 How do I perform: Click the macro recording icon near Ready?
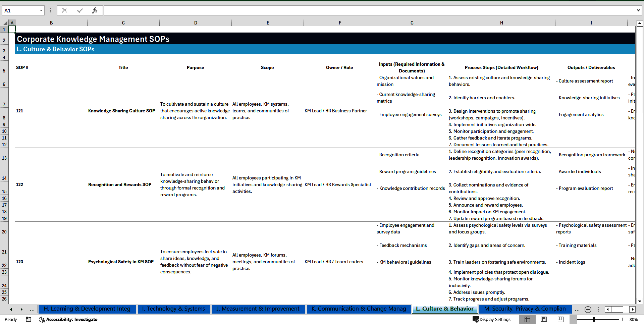click(x=29, y=319)
